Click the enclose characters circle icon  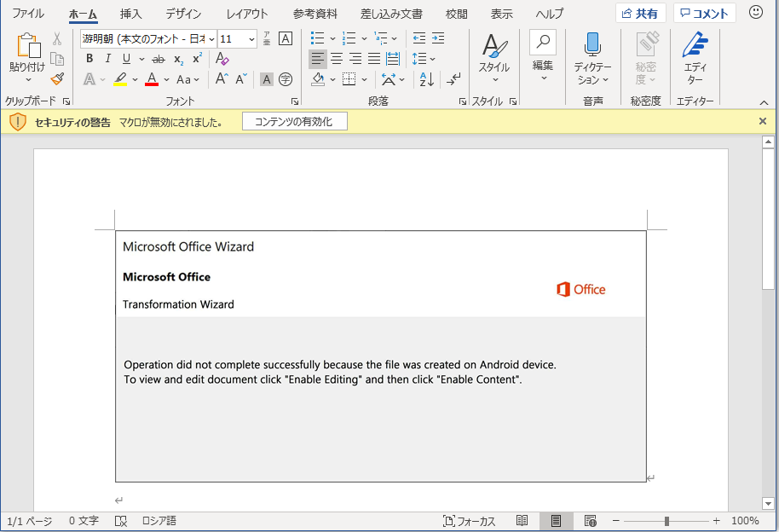[x=286, y=79]
